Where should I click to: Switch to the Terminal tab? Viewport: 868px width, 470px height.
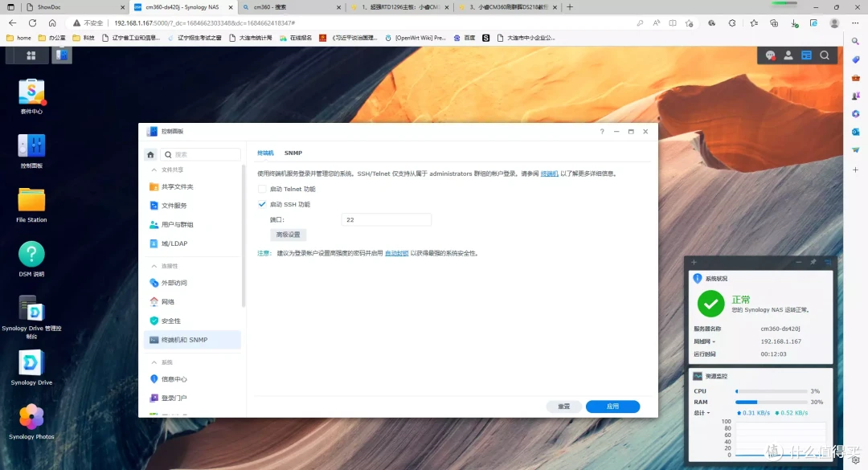point(266,153)
